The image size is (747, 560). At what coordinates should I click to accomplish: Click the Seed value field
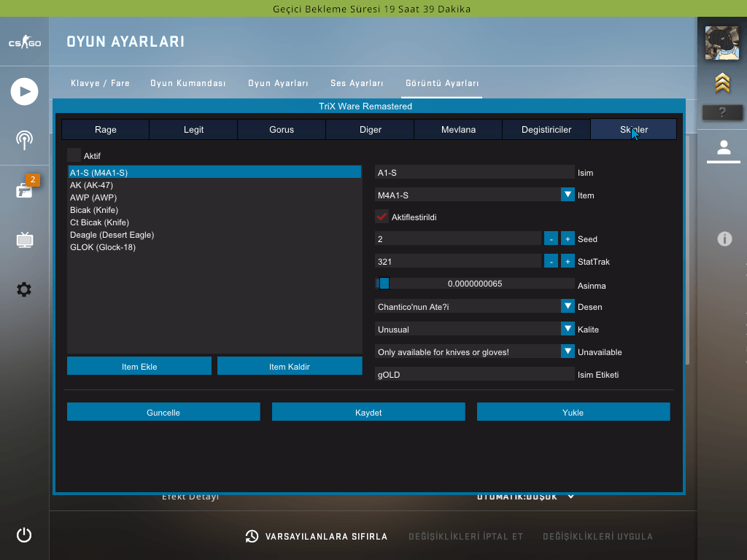458,238
